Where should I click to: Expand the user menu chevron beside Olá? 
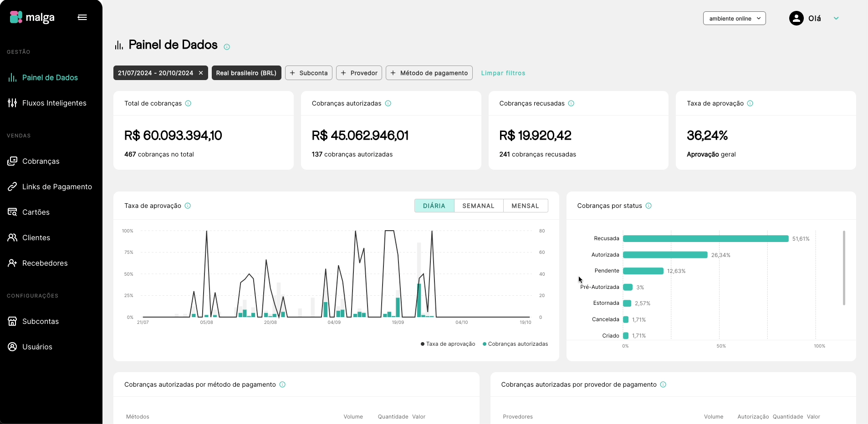(836, 18)
